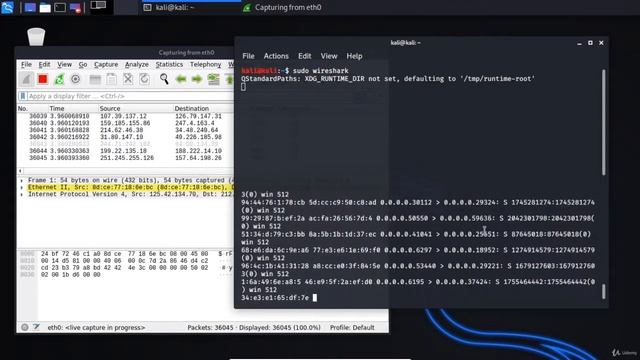Open the Kali dragon applications menu
The width and height of the screenshot is (640, 360).
pos(7,7)
